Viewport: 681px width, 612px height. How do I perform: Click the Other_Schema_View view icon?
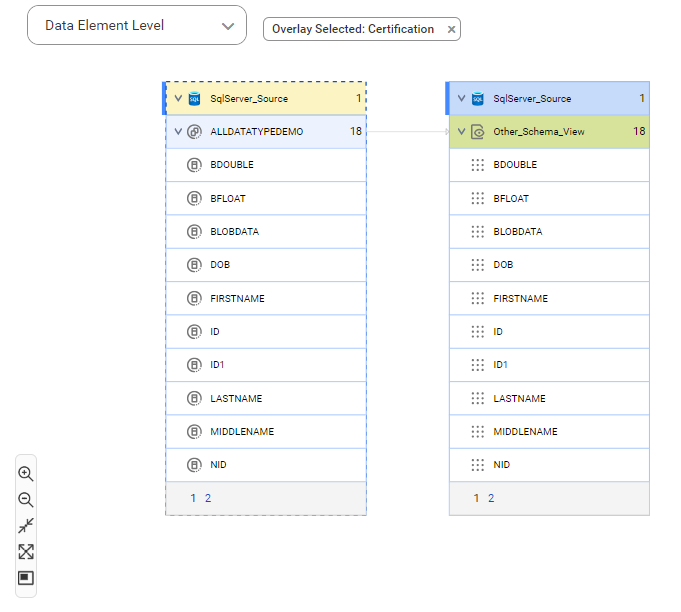click(477, 132)
